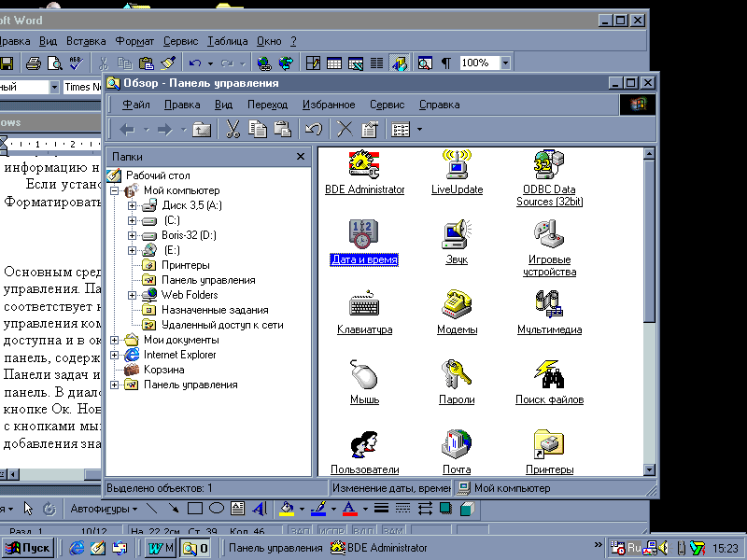
Task: Select Удаленный доступ к сети folder
Action: 222,325
